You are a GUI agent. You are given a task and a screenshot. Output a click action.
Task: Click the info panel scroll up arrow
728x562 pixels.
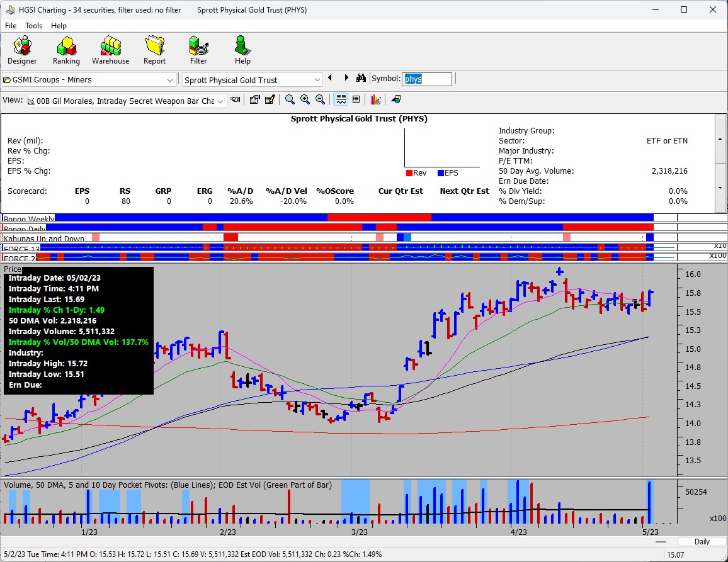720,138
